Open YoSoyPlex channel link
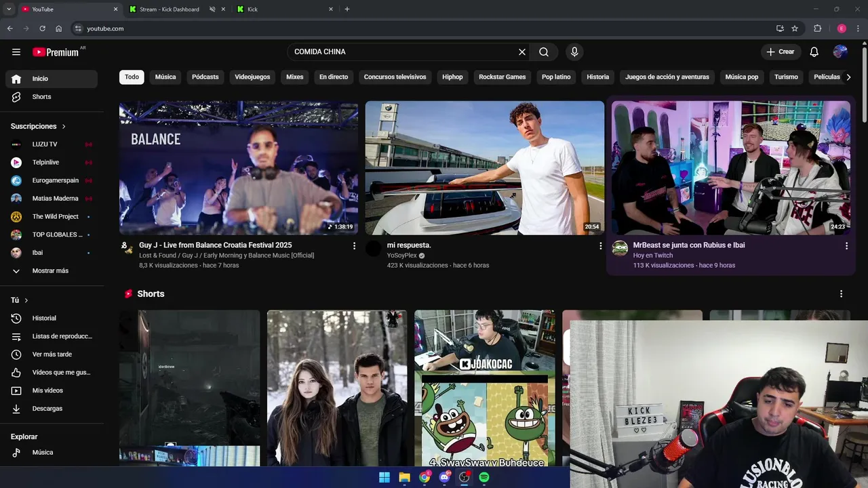 pyautogui.click(x=401, y=256)
